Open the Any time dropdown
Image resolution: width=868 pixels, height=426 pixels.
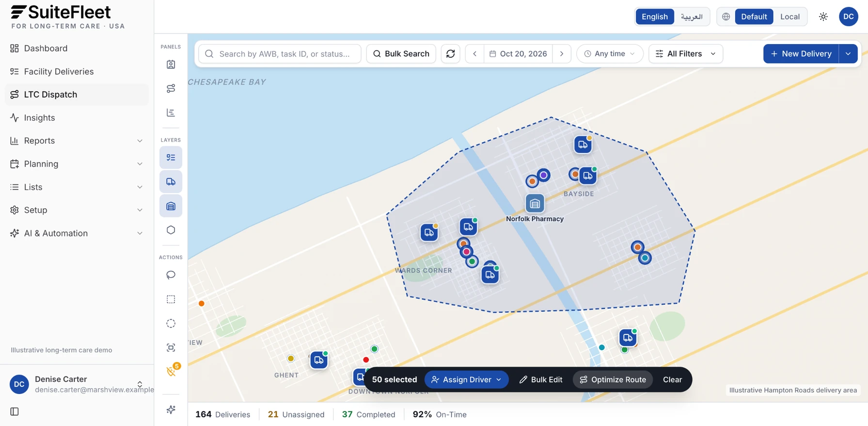[609, 54]
